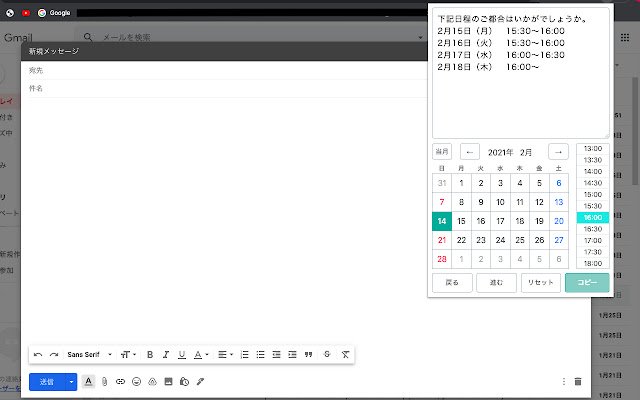The image size is (640, 400).
Task: Remove formatting from text
Action: (345, 355)
